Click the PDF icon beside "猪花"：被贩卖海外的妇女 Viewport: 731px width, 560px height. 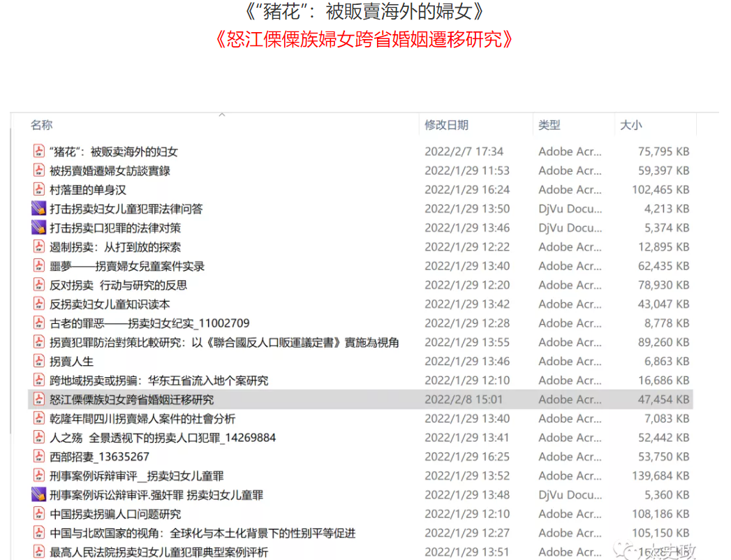[x=38, y=151]
